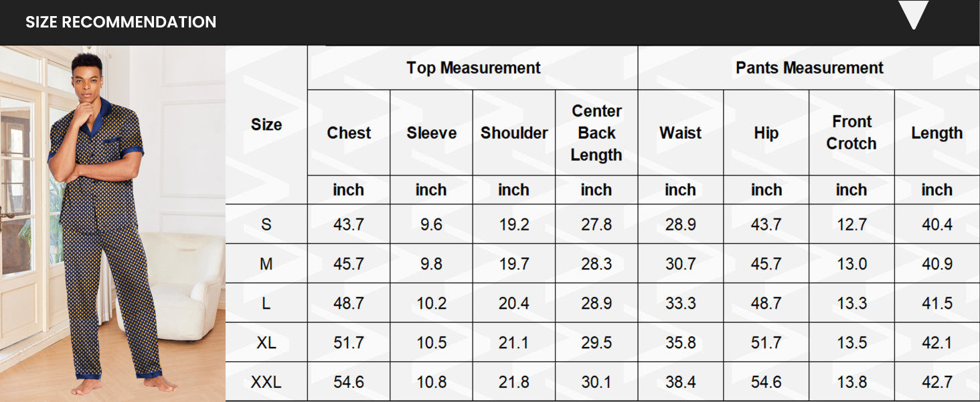Click the pants Length column header
The image size is (980, 402).
click(x=936, y=133)
